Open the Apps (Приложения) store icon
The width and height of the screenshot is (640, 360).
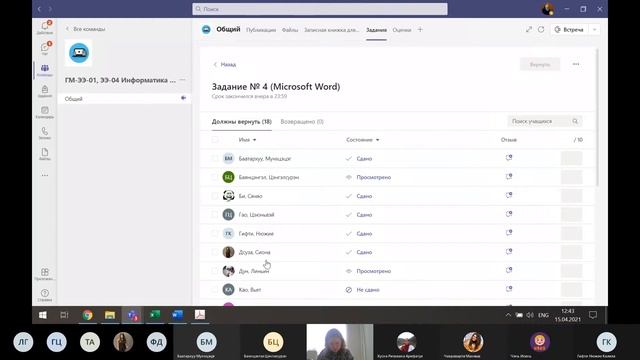(45, 274)
